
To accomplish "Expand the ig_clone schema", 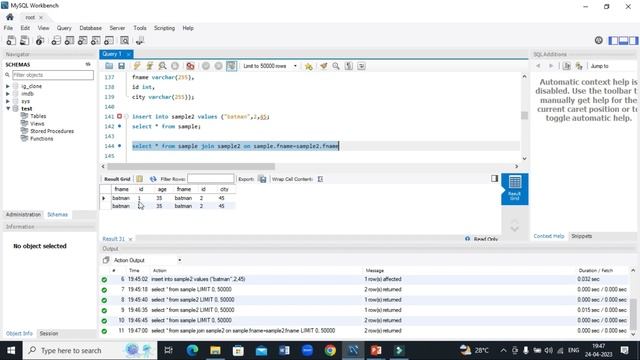I will (8, 86).
